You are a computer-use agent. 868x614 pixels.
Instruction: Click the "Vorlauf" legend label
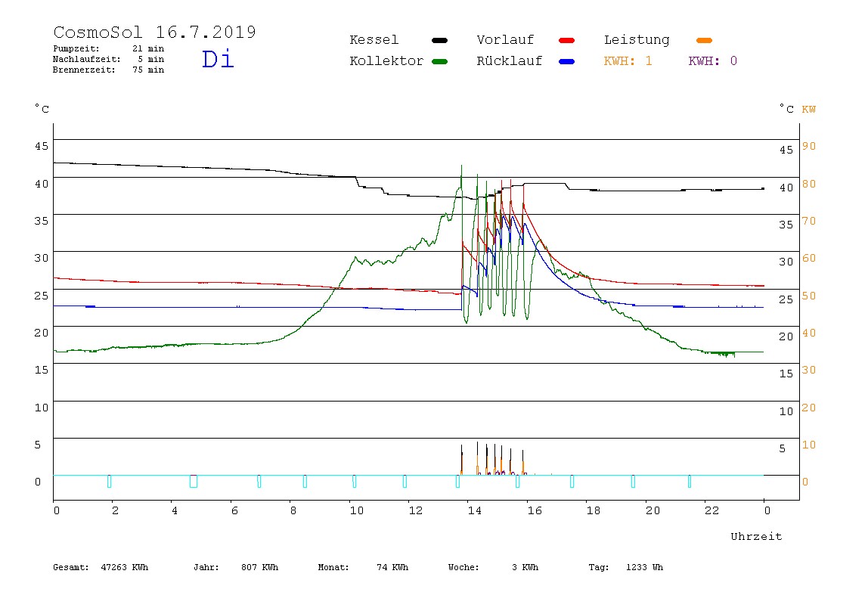505,40
